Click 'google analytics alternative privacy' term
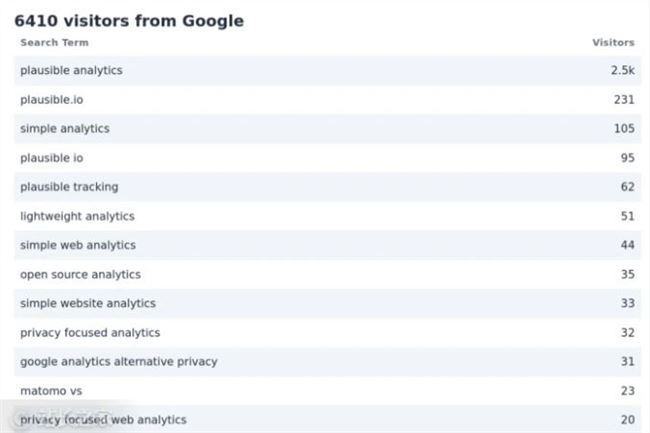Image resolution: width=650 pixels, height=433 pixels. [x=119, y=362]
